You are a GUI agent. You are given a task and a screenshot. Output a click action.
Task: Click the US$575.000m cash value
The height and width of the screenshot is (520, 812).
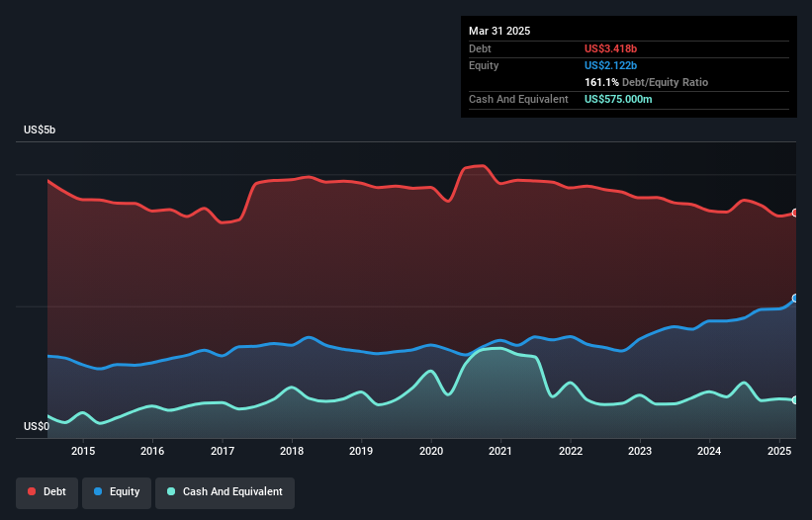[618, 99]
